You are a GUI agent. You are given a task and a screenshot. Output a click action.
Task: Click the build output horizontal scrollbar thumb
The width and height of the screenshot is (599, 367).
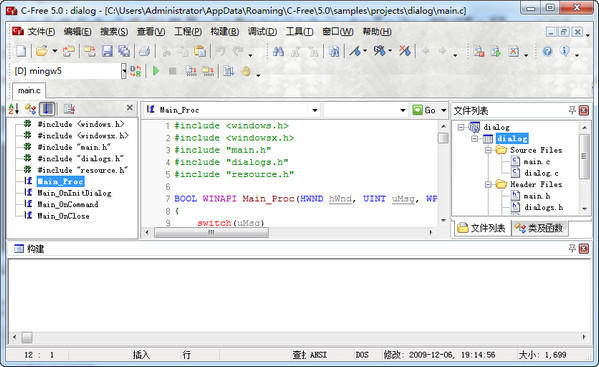click(x=27, y=337)
